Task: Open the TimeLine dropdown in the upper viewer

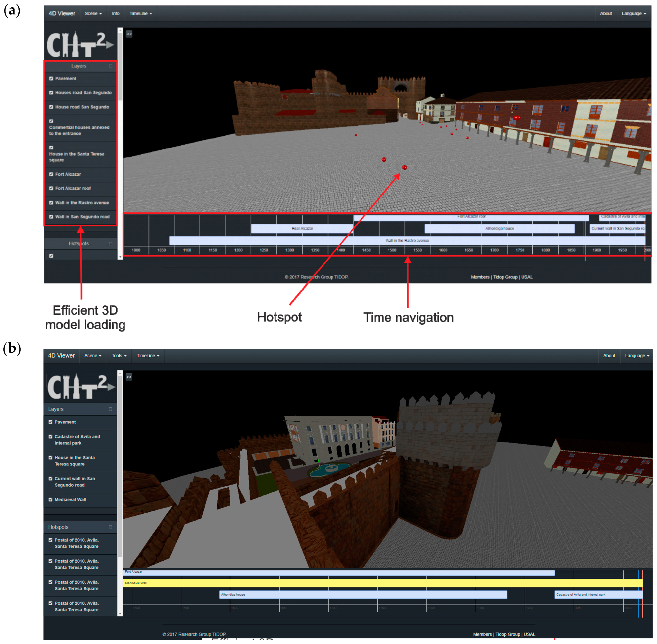Action: click(x=140, y=14)
